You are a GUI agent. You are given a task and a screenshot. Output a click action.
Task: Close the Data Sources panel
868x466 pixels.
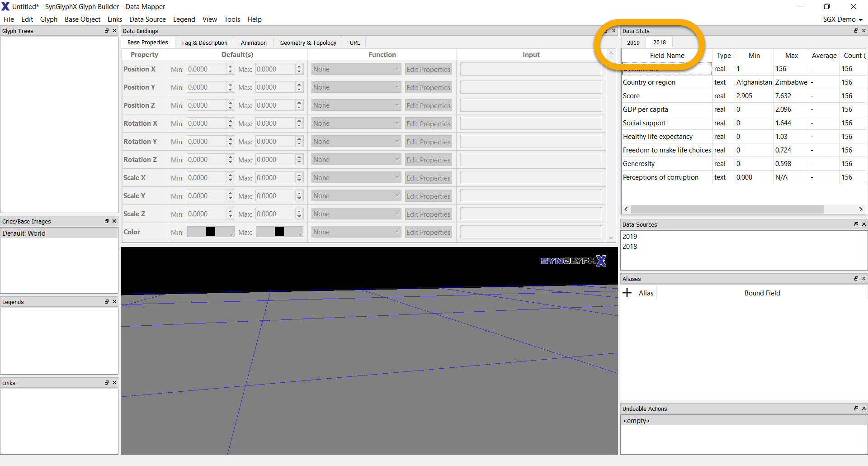(864, 224)
